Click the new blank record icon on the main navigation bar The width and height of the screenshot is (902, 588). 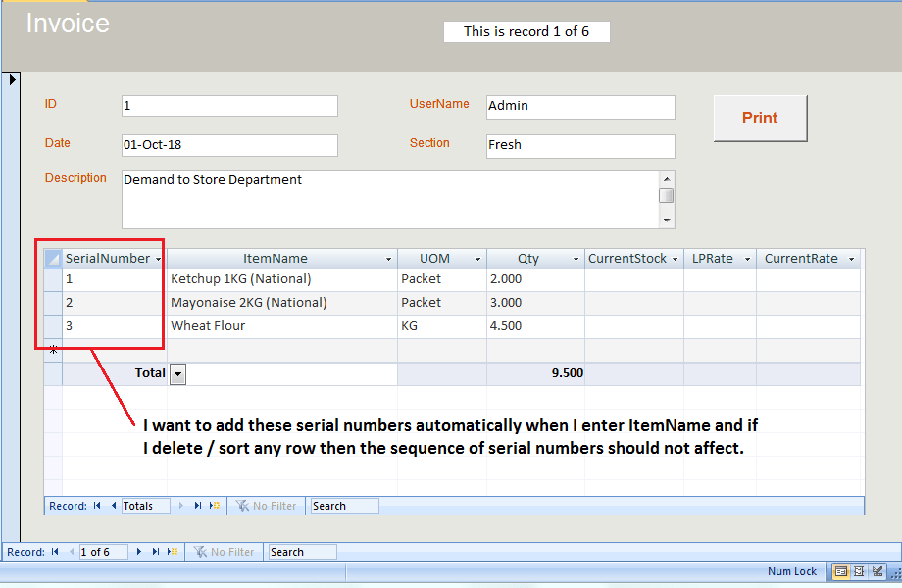point(171,551)
